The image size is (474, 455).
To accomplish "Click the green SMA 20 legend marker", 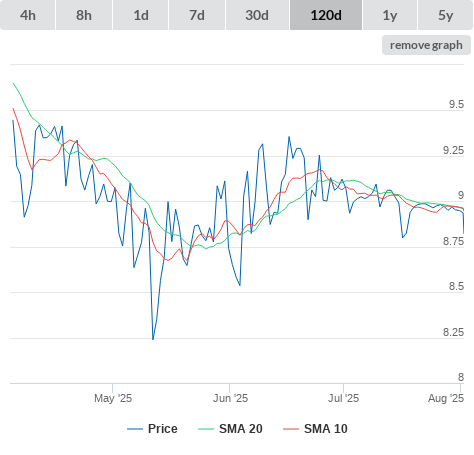I will click(206, 429).
